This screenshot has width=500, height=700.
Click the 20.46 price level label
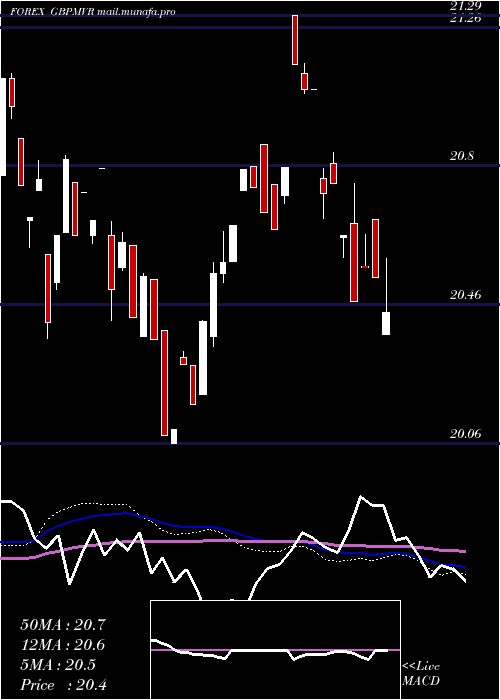[x=466, y=295]
